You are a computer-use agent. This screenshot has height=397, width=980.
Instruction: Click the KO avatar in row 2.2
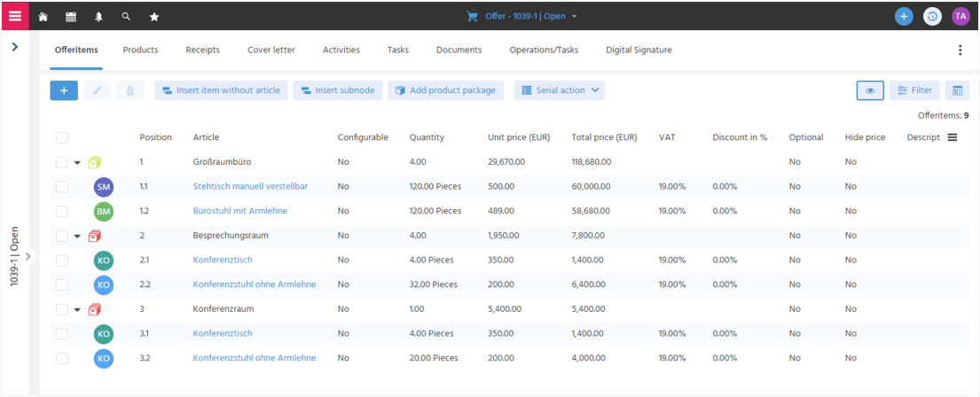pyautogui.click(x=104, y=285)
